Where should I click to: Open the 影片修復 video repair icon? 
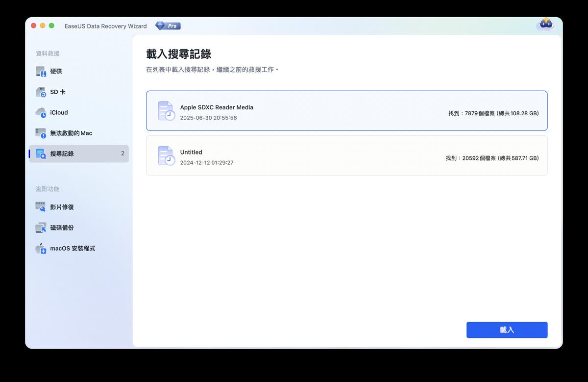coord(41,207)
